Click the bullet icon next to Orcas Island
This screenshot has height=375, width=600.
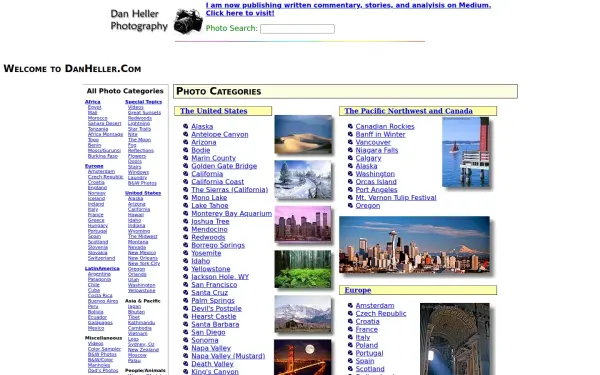click(x=350, y=182)
